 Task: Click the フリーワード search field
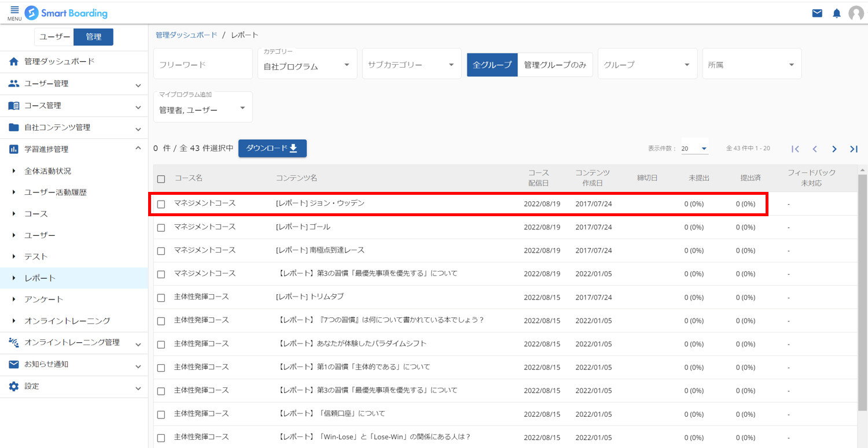(203, 64)
